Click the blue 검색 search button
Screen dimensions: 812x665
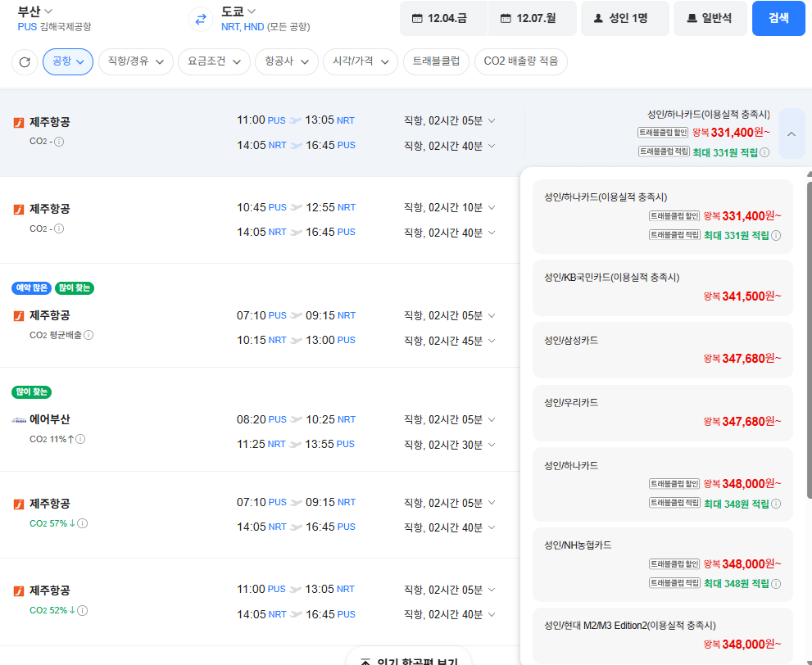click(x=778, y=19)
